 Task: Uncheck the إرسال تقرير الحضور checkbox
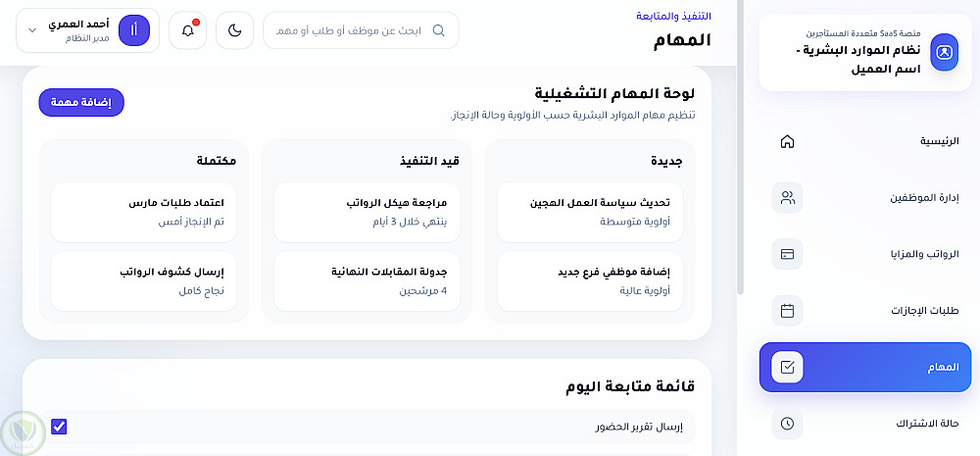[59, 427]
